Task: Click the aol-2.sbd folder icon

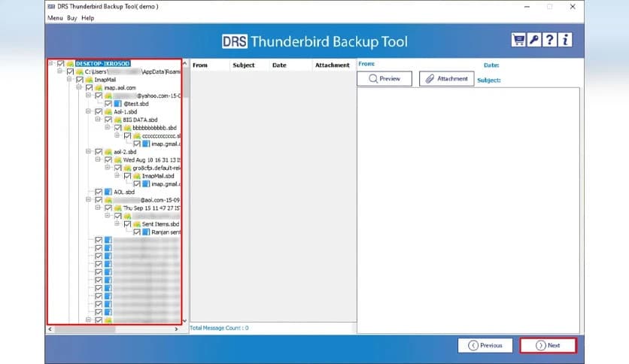Action: pos(108,152)
